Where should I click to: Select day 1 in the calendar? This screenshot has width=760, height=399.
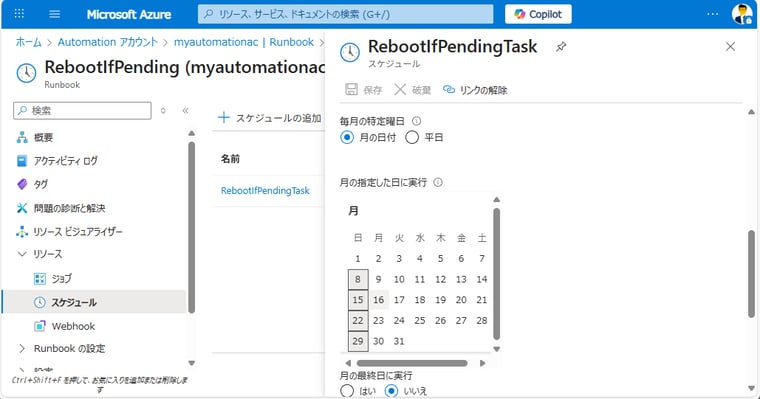click(358, 258)
